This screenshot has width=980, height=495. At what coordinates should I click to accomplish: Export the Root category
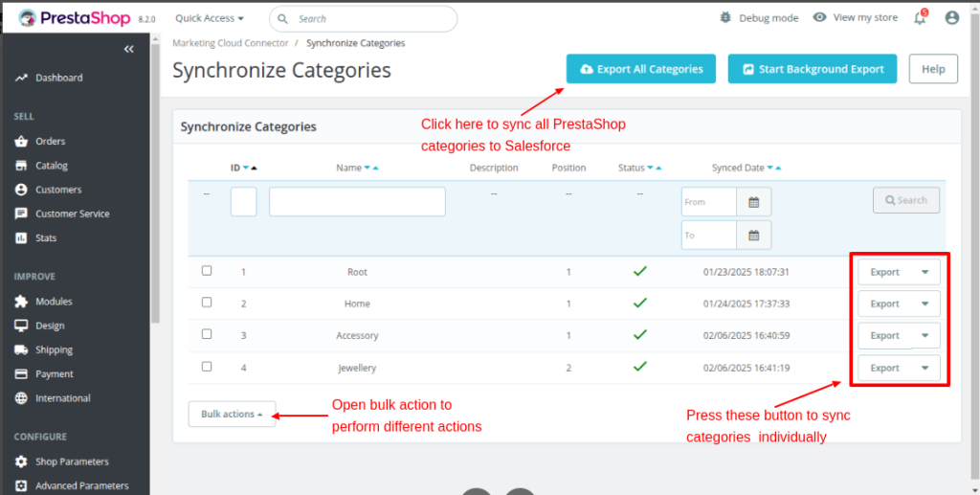(885, 272)
